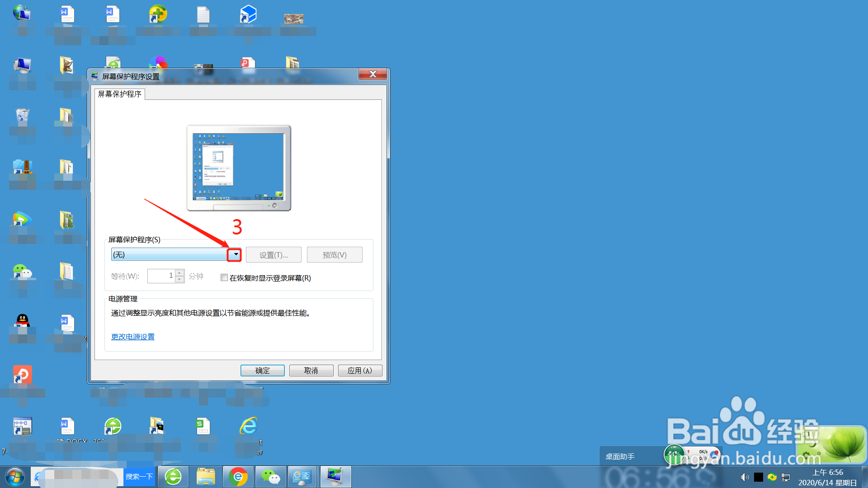
Task: Click the volume speaker tray icon
Action: (745, 477)
